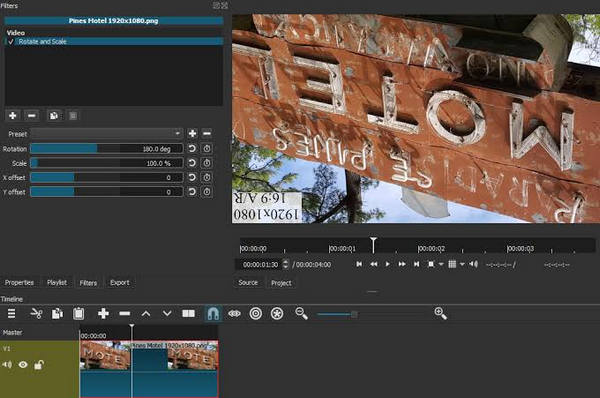
Task: Ripple delete with timeline minus
Action: (x=125, y=313)
